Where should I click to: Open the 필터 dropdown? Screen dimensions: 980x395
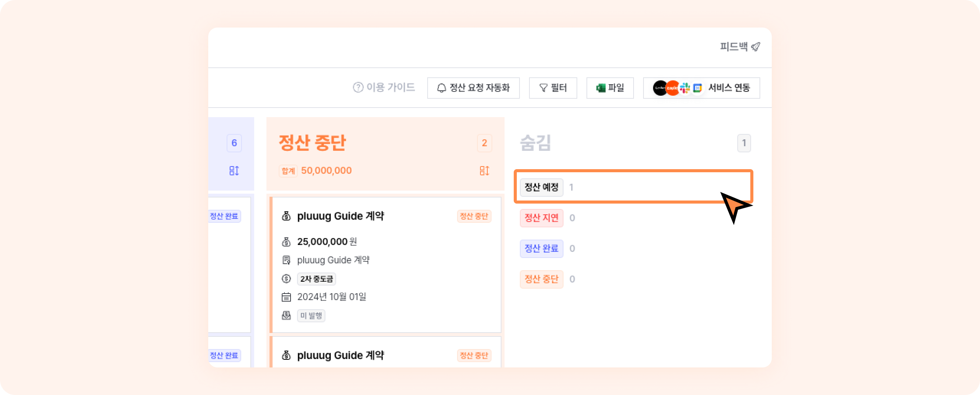[x=553, y=88]
